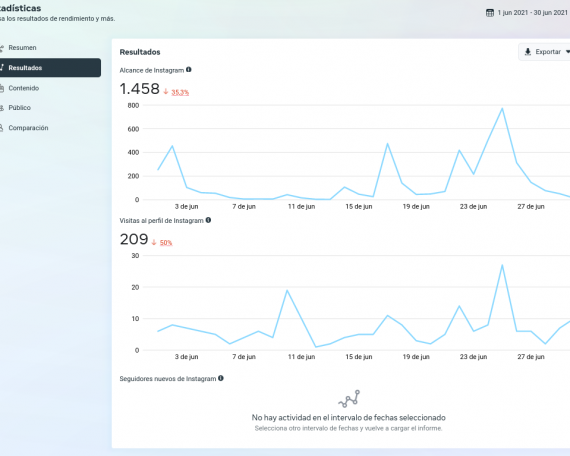Click '15 de jun' label on profile visits chart
570x456 pixels.
pyautogui.click(x=359, y=357)
